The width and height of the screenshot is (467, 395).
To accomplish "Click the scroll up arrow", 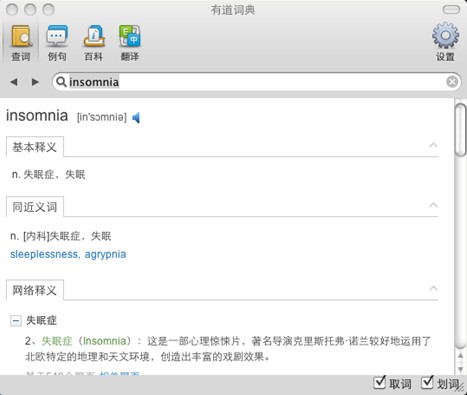I will [461, 356].
